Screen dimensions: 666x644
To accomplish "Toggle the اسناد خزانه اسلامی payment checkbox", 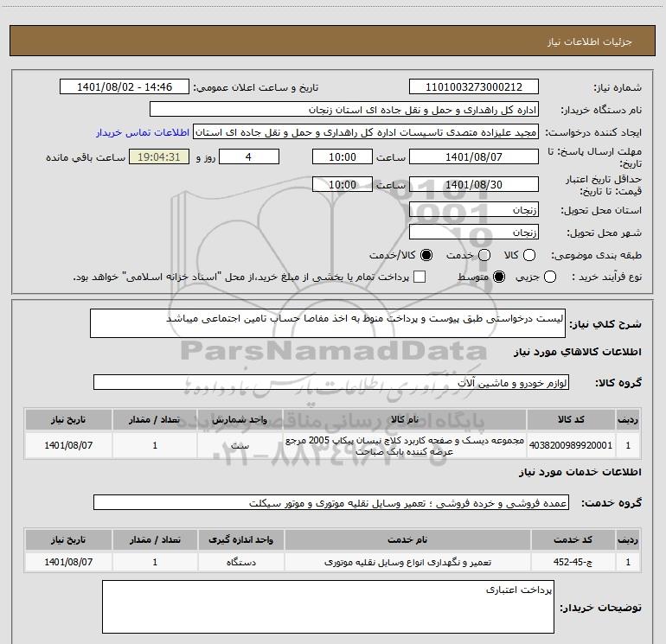I will point(419,277).
